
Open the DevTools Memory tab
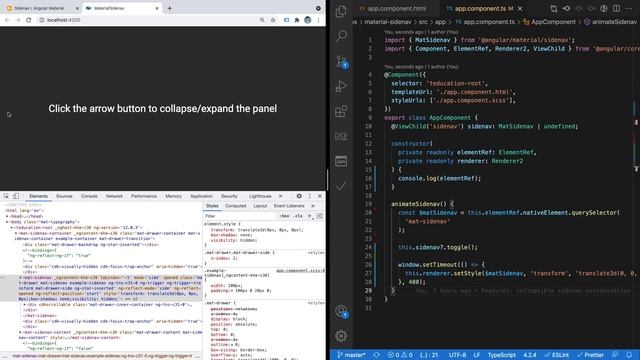173,196
